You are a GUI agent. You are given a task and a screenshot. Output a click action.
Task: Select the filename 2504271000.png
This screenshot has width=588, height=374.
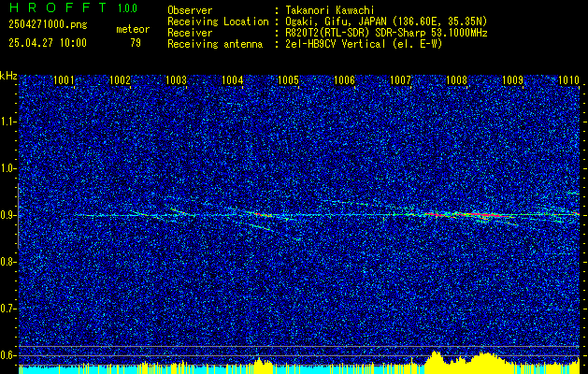[48, 25]
